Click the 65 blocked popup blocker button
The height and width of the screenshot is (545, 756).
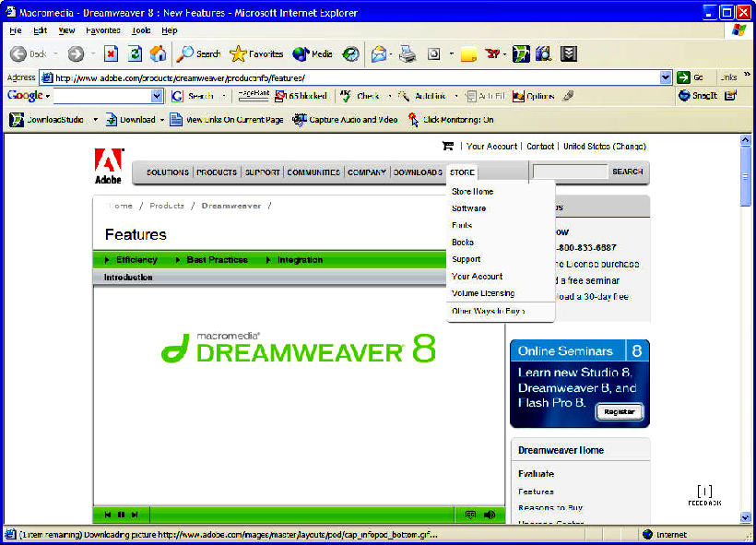(301, 96)
